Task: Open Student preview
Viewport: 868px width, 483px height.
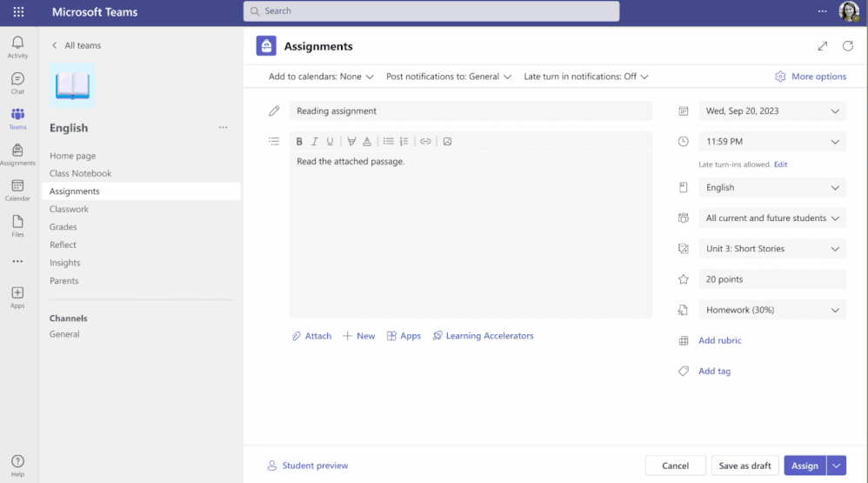Action: (308, 466)
